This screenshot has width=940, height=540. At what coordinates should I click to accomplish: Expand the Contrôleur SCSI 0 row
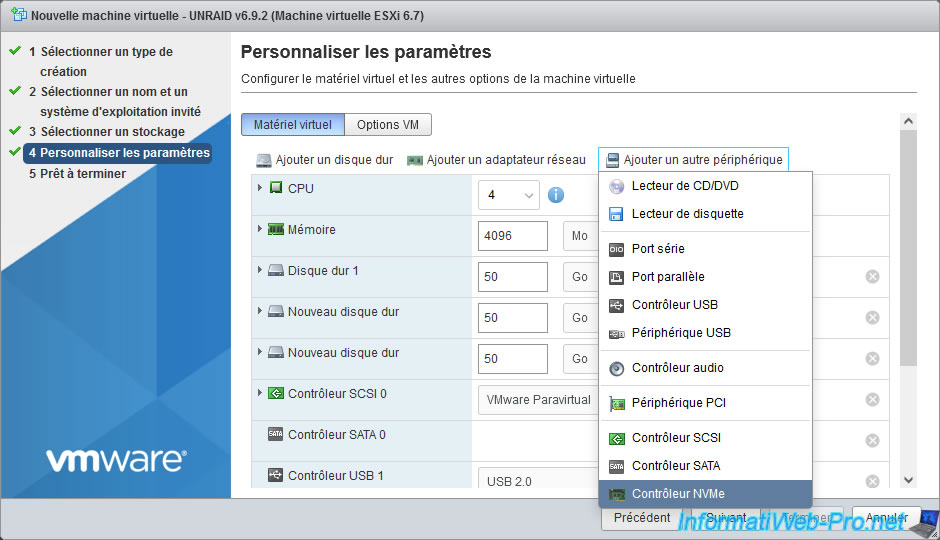261,393
